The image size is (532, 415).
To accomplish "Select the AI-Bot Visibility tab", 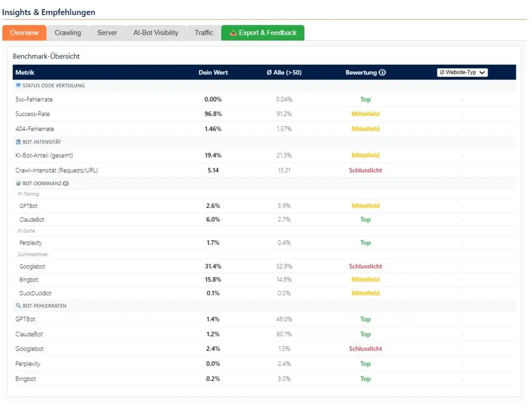I will [156, 32].
